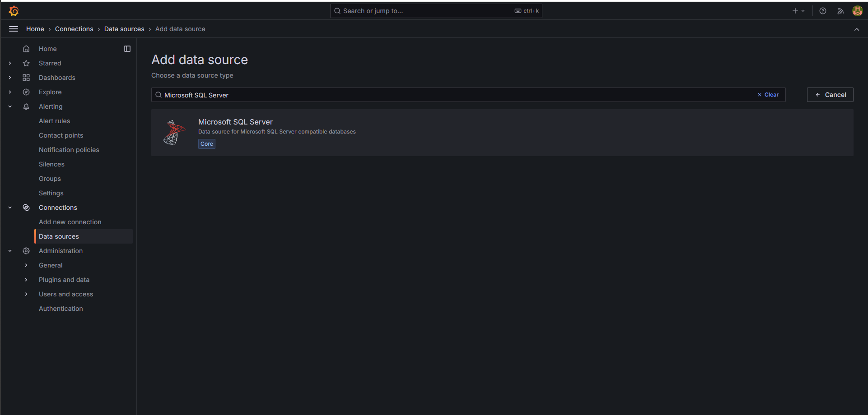
Task: Select Data sources in sidebar
Action: (84, 236)
